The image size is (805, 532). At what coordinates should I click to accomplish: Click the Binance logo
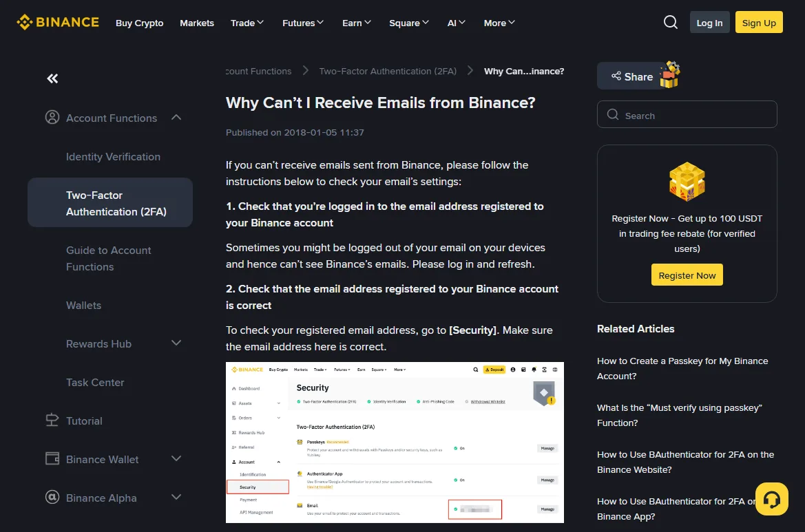click(58, 22)
